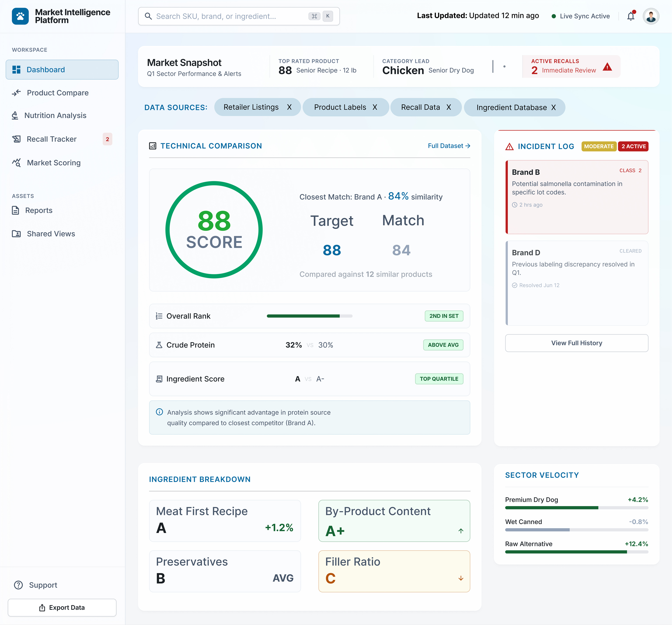Click the Immediate Review recalls text
The height and width of the screenshot is (625, 672).
point(569,70)
